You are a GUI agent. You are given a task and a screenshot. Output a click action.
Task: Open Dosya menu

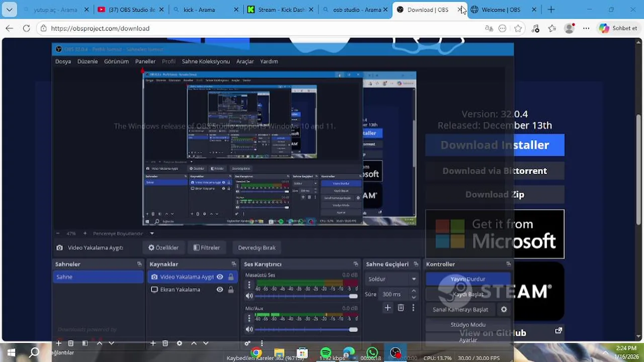pos(63,61)
